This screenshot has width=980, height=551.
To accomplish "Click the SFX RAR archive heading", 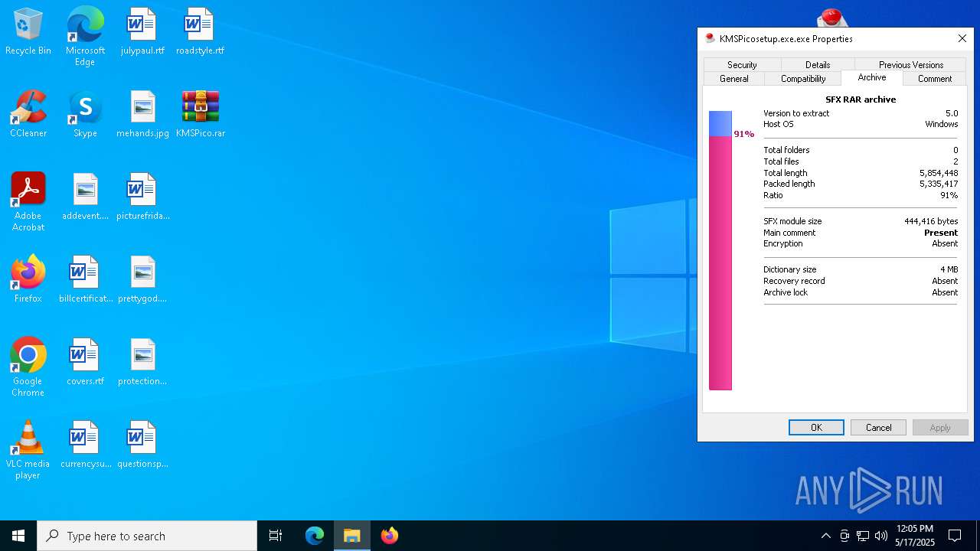I will pos(861,99).
